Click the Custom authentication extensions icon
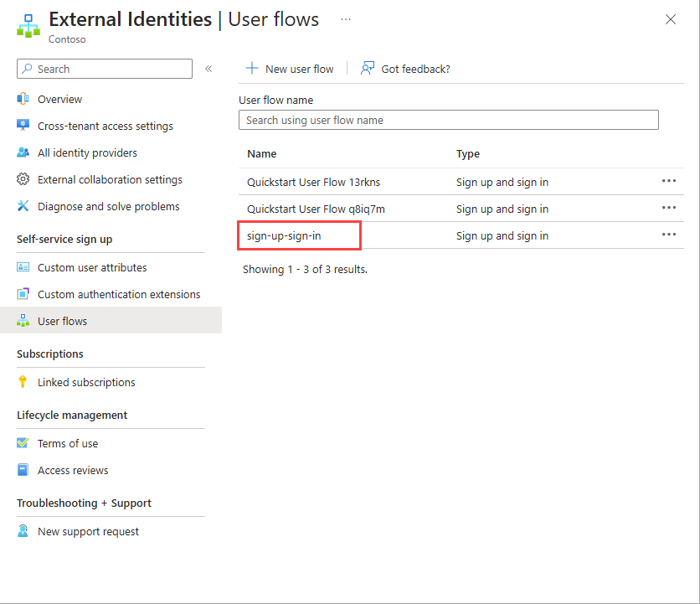The height and width of the screenshot is (604, 700). (x=24, y=294)
